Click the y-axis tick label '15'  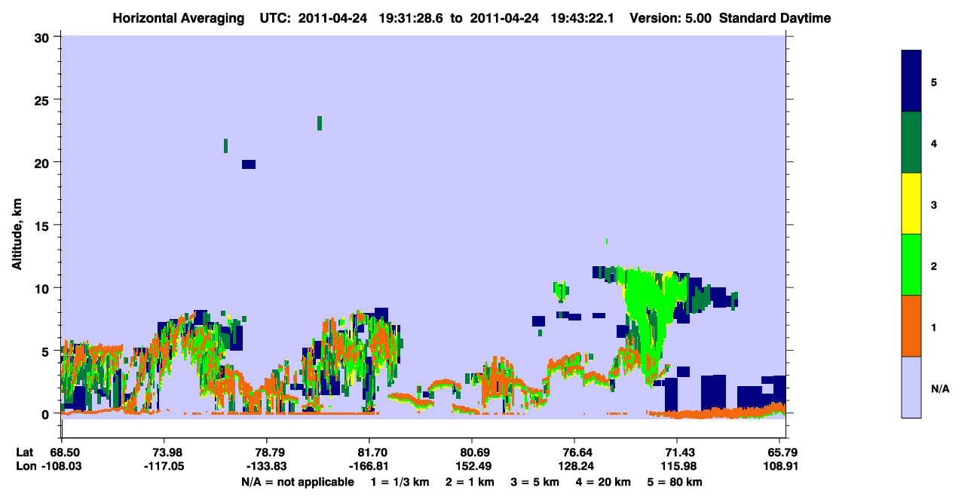coord(43,225)
